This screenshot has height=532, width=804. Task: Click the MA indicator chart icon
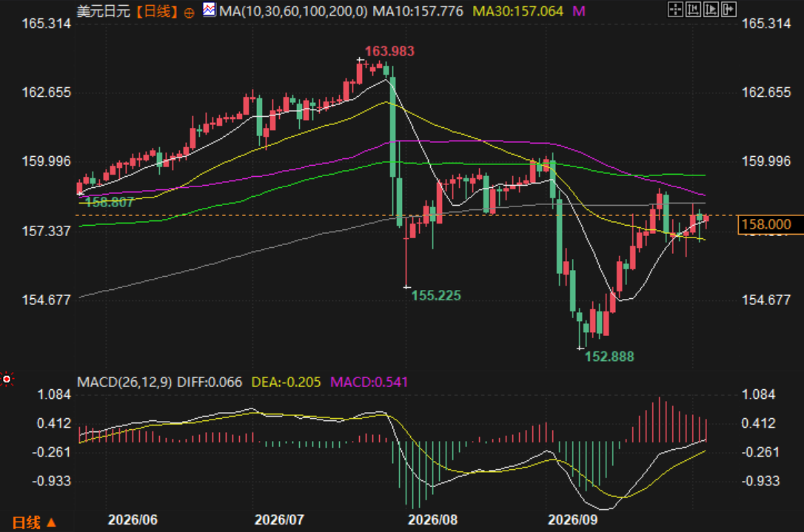point(210,10)
